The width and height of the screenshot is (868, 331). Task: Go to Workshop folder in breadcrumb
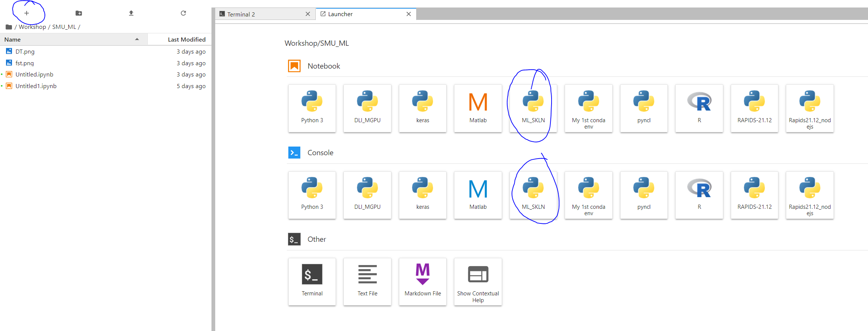32,27
